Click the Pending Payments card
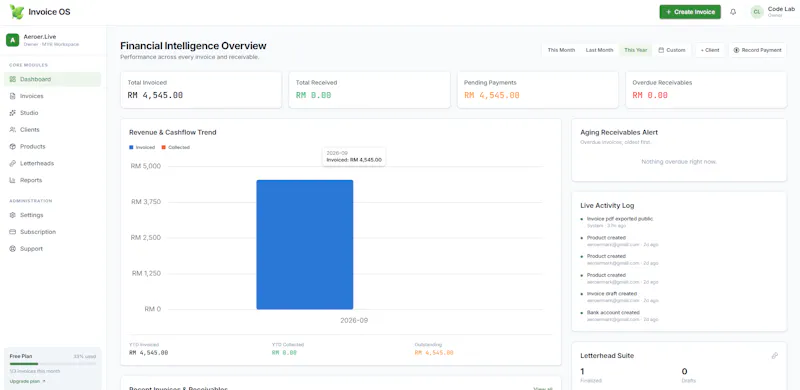Screen dimensions: 800x390 [x=538, y=90]
